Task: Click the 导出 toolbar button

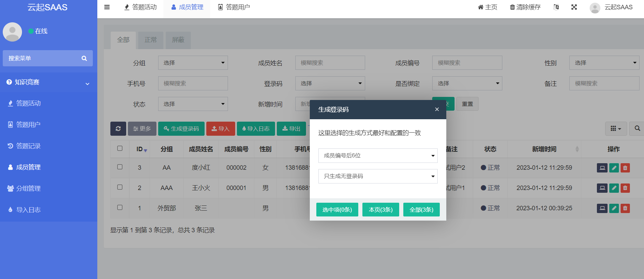Action: click(x=292, y=129)
